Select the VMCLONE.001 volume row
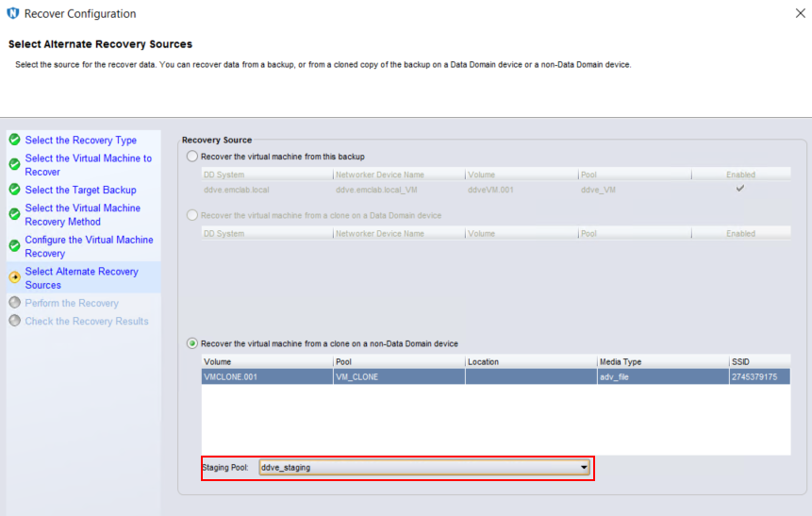The height and width of the screenshot is (516, 812). 266,376
